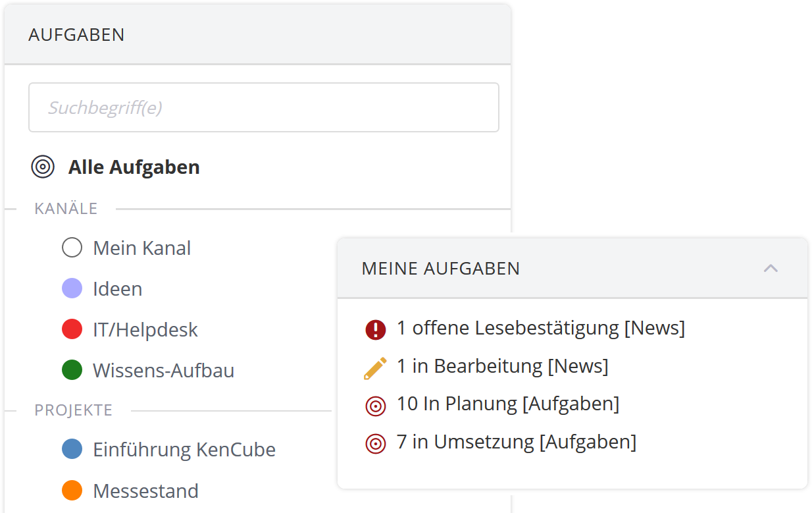
Task: Click the red exclamation warning icon
Action: [375, 329]
